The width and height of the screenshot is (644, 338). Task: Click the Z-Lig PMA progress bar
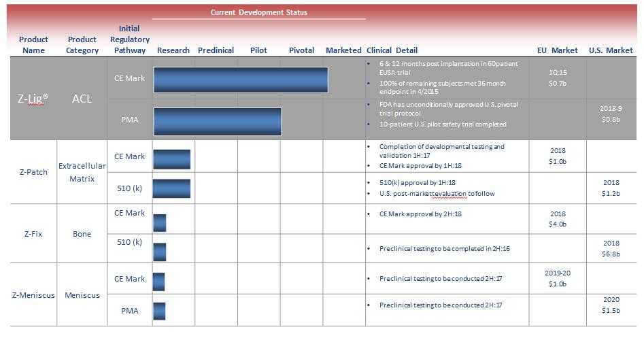(218, 121)
